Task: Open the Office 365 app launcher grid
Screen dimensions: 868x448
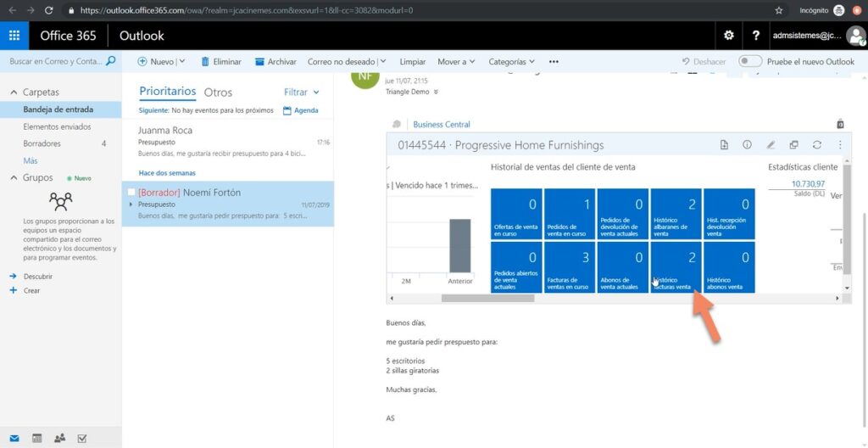Action: tap(14, 36)
